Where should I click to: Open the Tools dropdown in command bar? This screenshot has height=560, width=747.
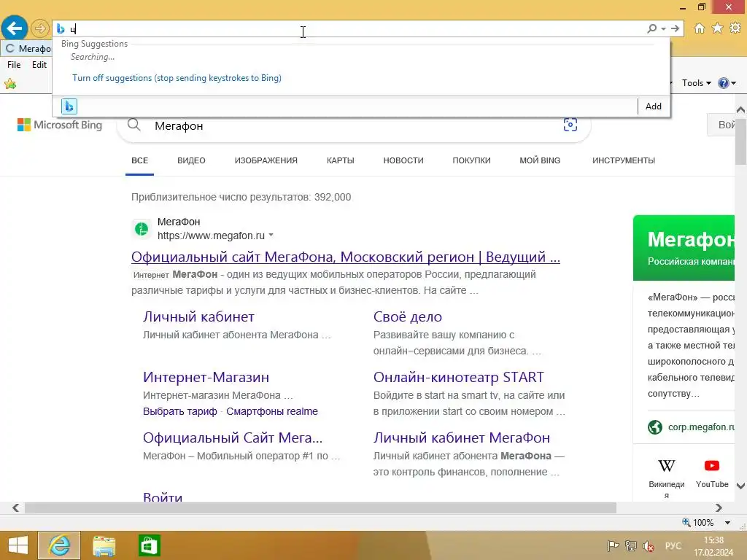pos(696,83)
